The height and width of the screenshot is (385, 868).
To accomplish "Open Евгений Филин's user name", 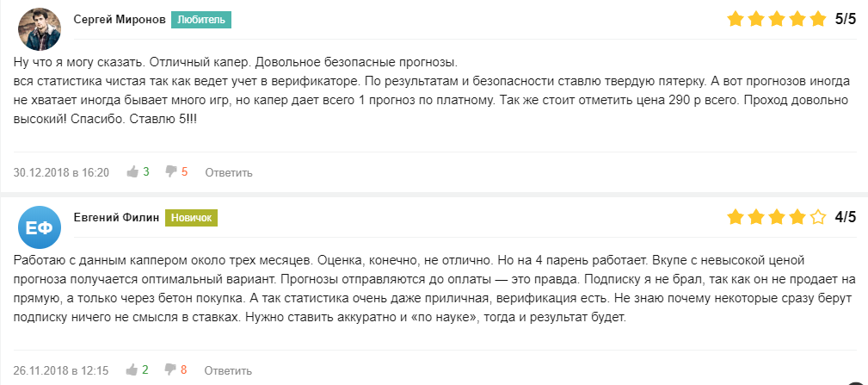I will click(x=116, y=217).
